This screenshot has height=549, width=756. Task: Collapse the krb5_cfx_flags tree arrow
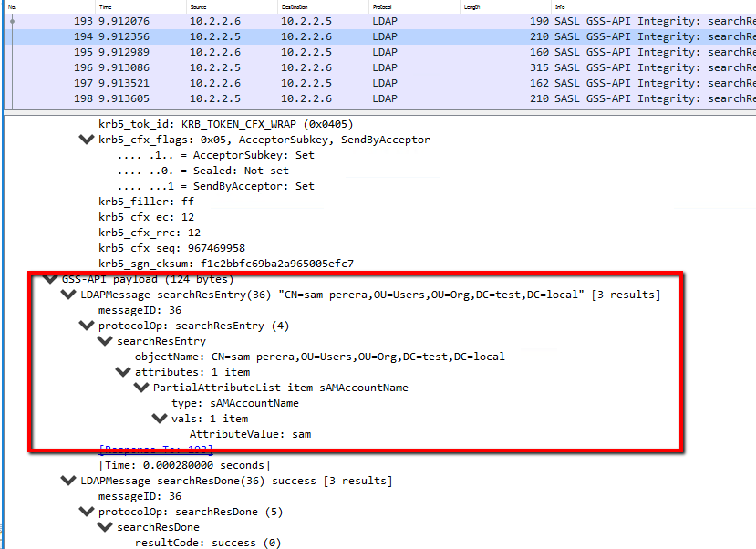point(87,140)
